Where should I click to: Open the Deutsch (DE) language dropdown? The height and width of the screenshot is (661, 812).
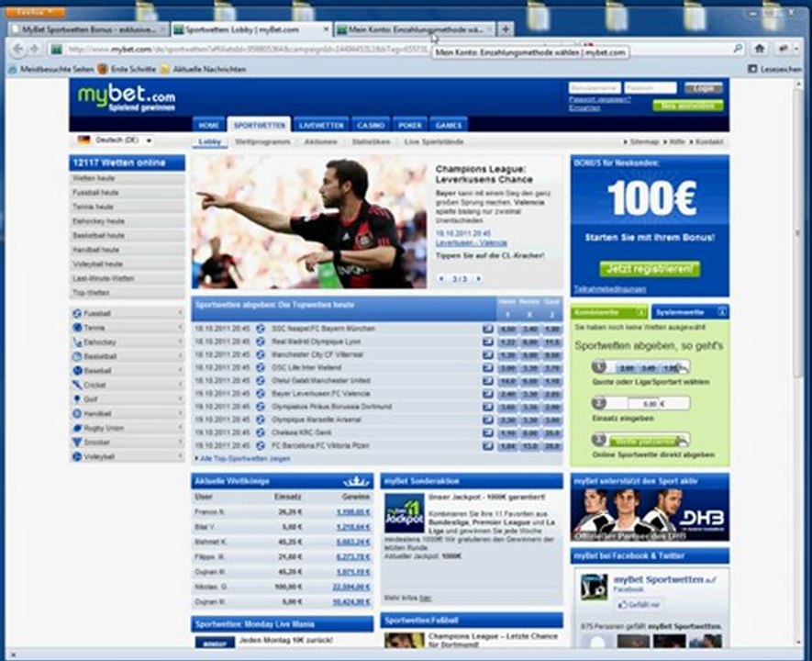click(115, 140)
